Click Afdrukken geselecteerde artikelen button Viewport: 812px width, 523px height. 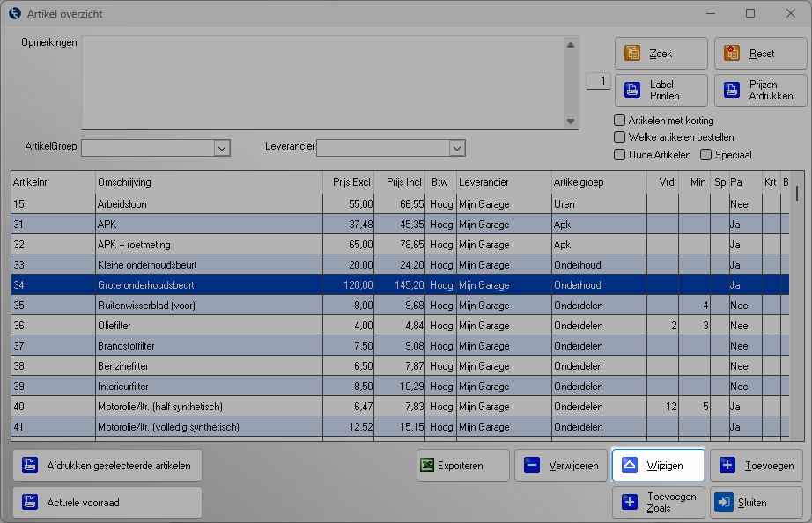[107, 465]
